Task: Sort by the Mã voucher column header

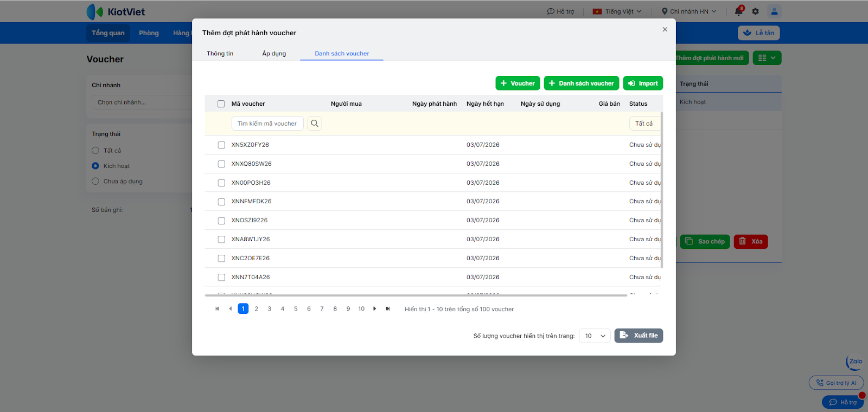Action: tap(248, 104)
